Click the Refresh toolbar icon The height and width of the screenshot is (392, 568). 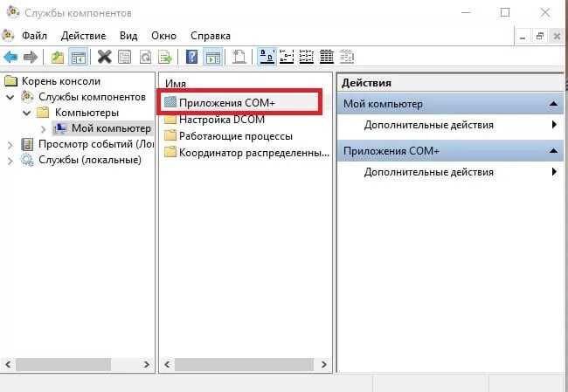145,57
